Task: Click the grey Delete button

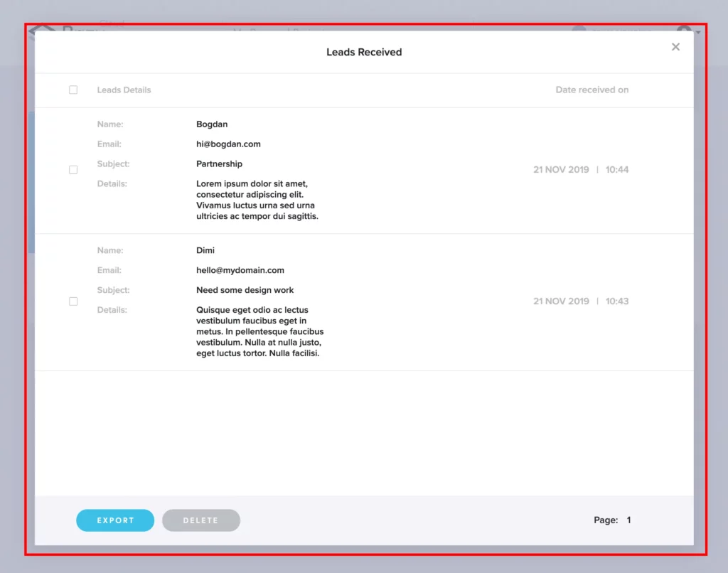Action: pos(200,520)
